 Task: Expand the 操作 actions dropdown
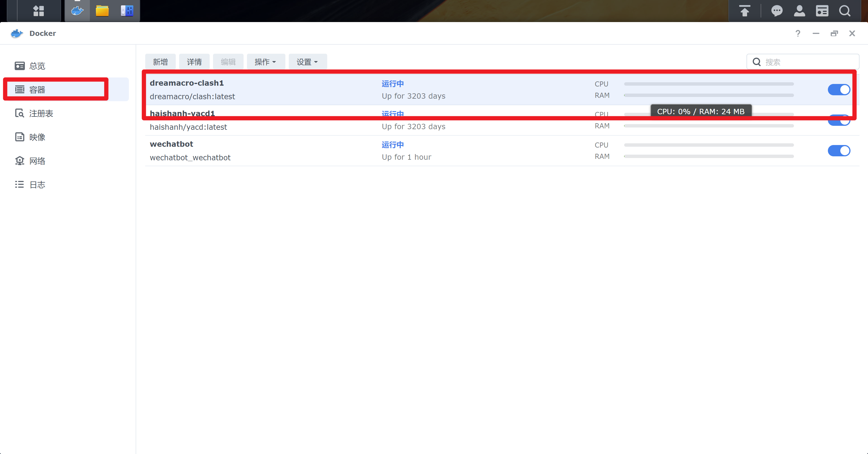pyautogui.click(x=266, y=62)
